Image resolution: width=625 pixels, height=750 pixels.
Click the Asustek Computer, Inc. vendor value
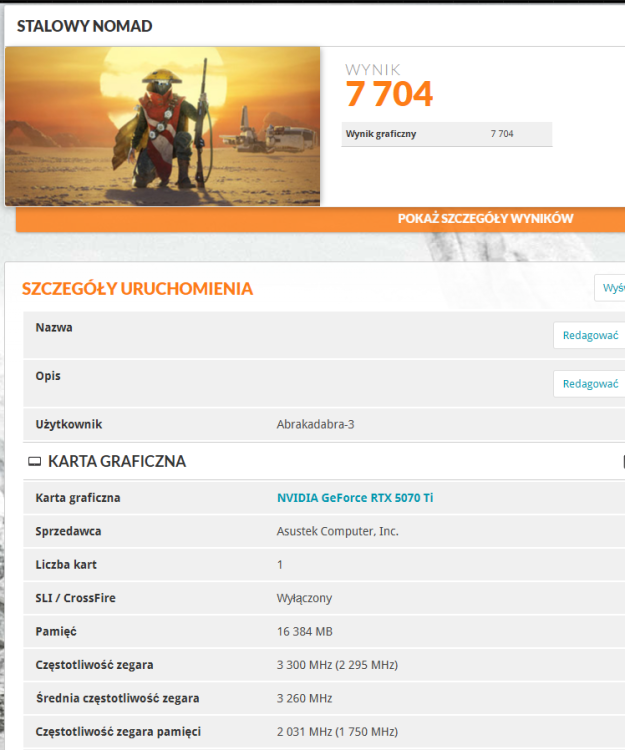[337, 531]
